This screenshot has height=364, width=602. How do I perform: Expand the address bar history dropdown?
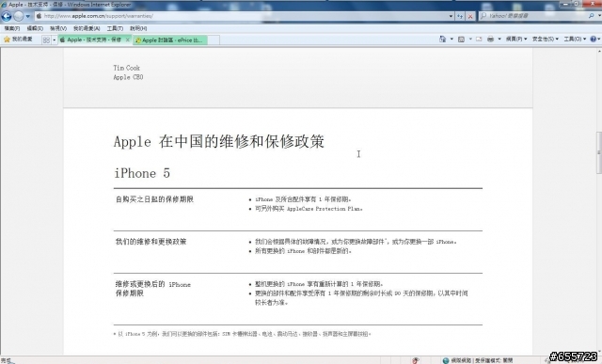coord(451,16)
